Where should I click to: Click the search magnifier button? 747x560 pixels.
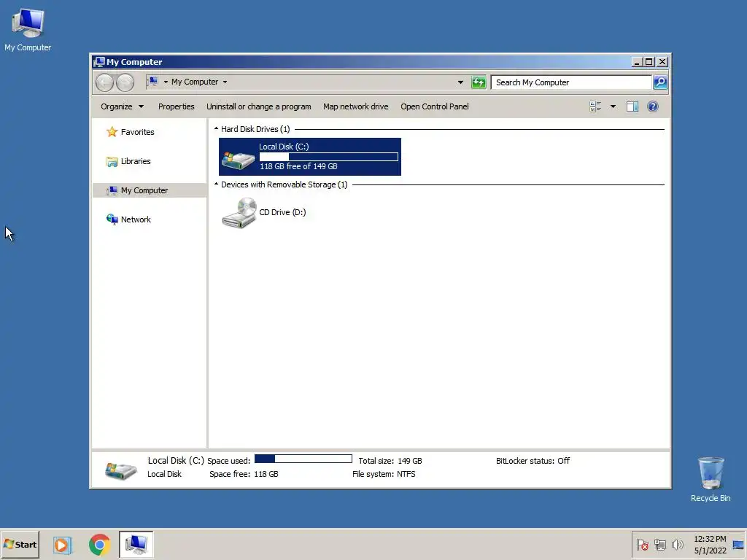coord(659,82)
